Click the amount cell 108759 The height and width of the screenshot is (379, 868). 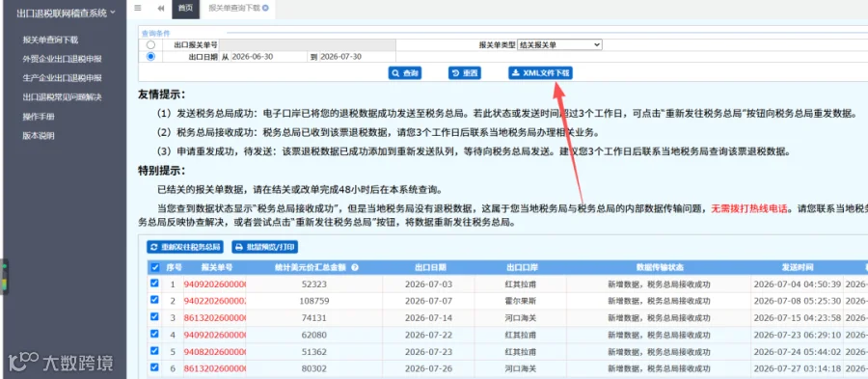pos(313,302)
